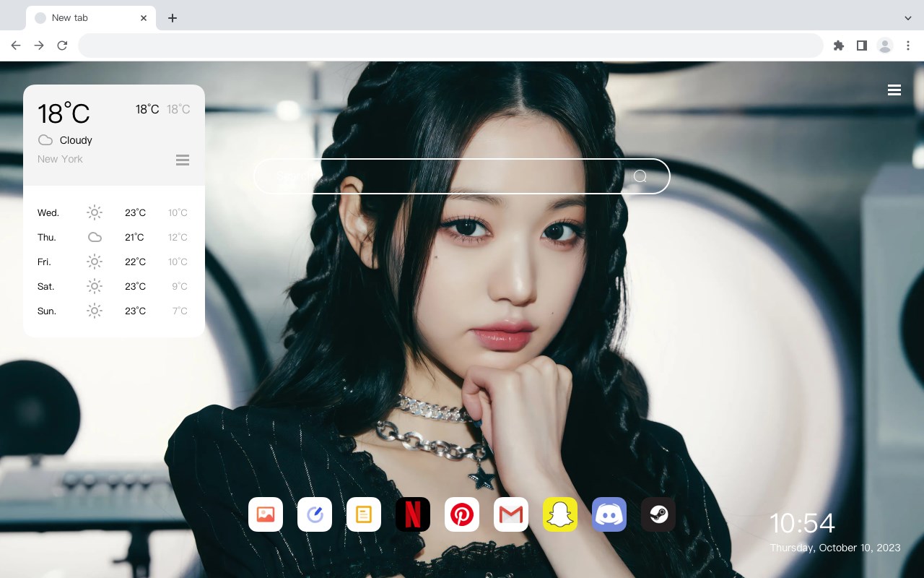Click the 10:54 clock display
924x578 pixels.
802,523
